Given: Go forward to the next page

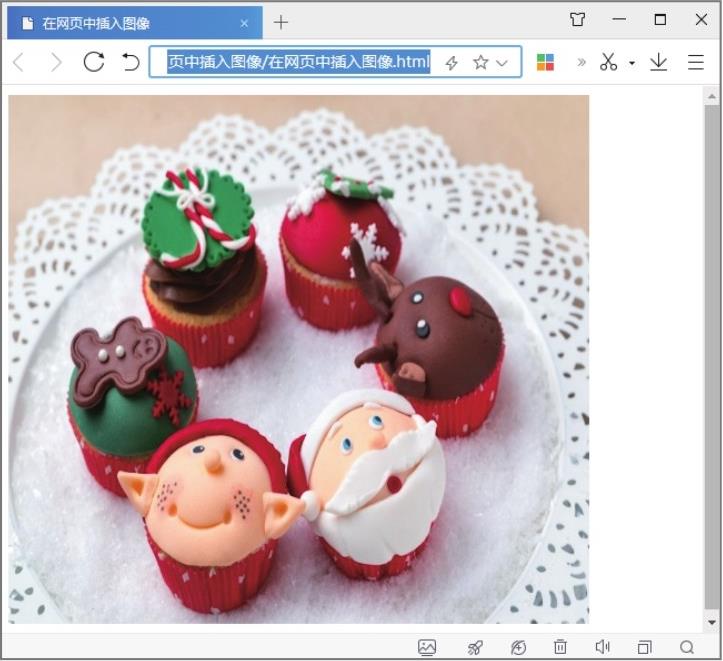Looking at the screenshot, I should tap(56, 62).
